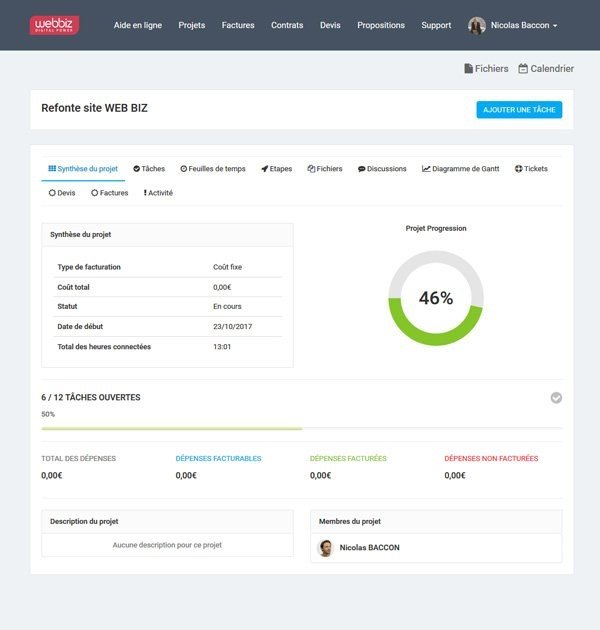
Task: Click the 46% project progression donut chart
Action: click(436, 298)
